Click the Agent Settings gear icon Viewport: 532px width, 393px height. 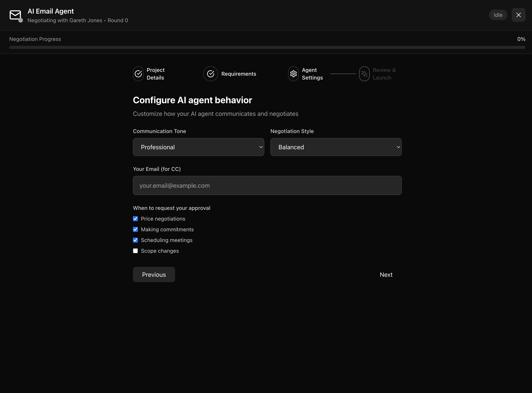pos(293,74)
